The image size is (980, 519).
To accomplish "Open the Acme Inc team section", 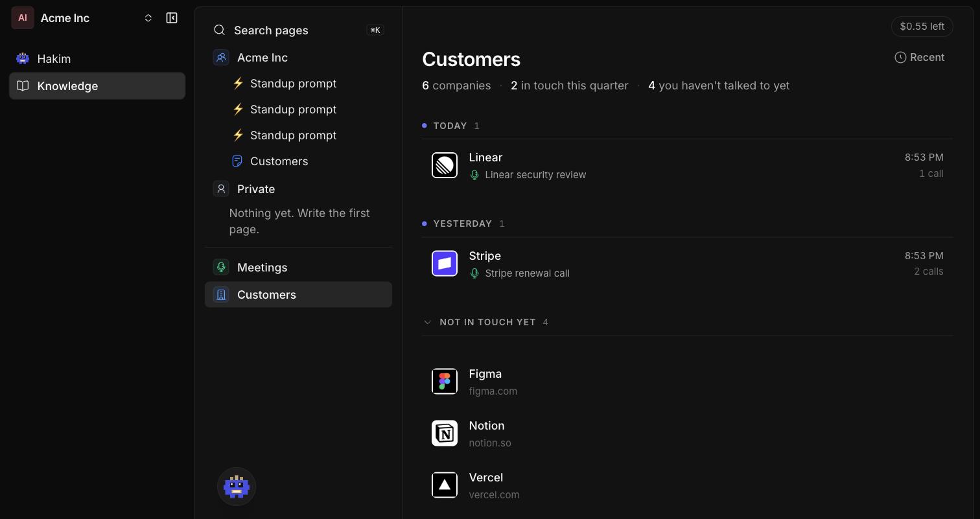I will click(x=298, y=58).
